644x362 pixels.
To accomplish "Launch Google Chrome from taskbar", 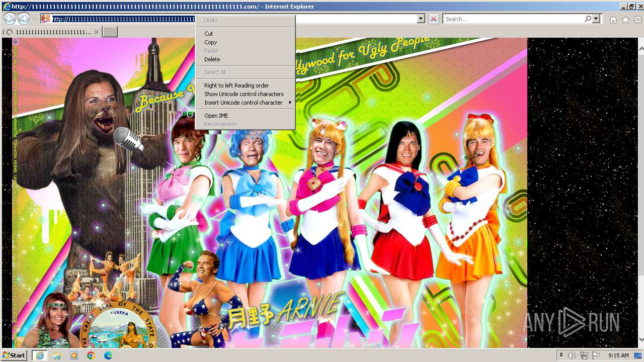I will coord(91,355).
